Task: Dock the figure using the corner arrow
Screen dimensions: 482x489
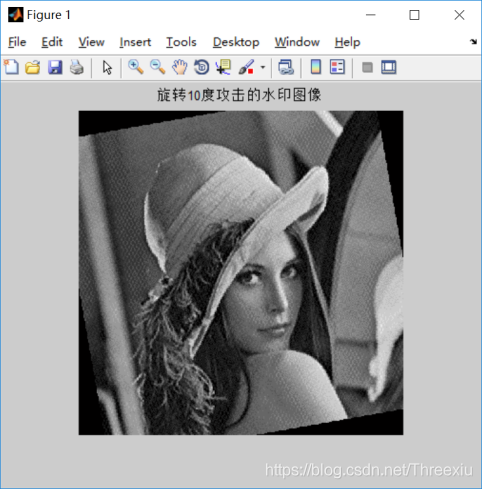Action: point(473,42)
